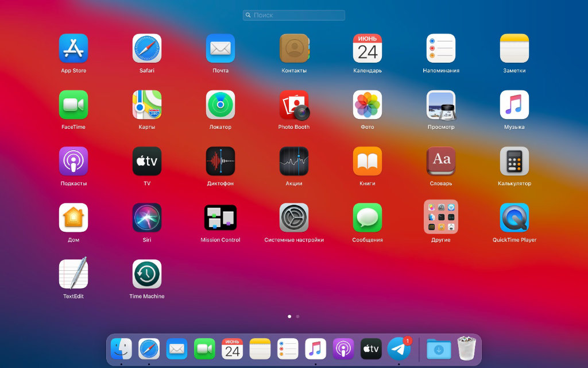The image size is (588, 368).
Task: Switch to second Launchpad page dot
Action: pos(298,317)
